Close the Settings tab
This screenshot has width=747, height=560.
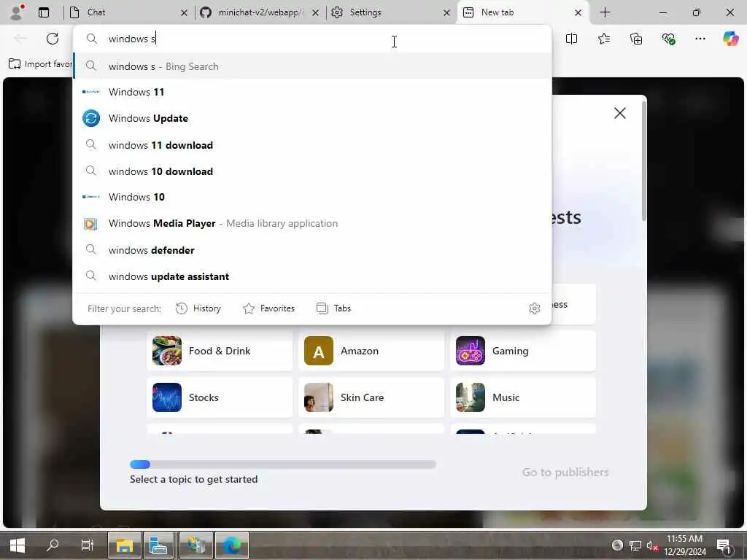point(446,13)
